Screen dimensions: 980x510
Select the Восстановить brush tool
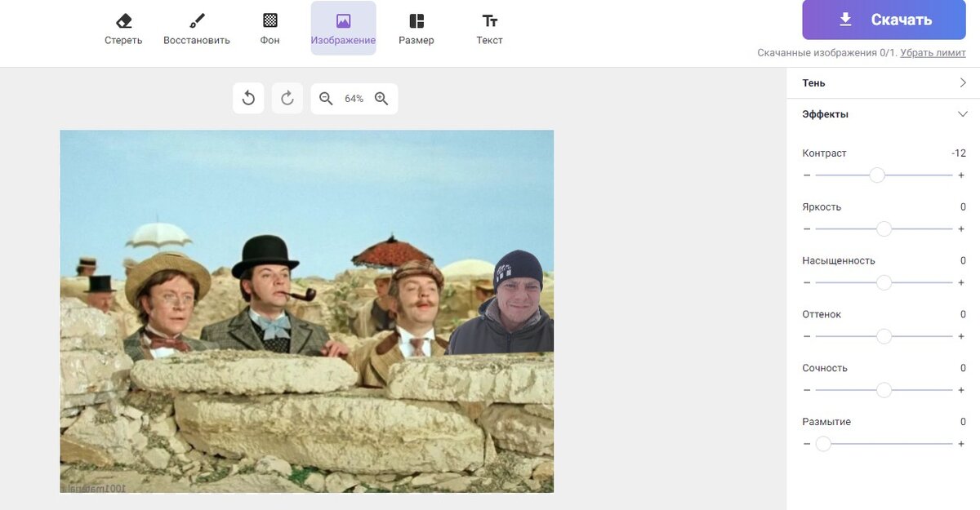[x=197, y=29]
